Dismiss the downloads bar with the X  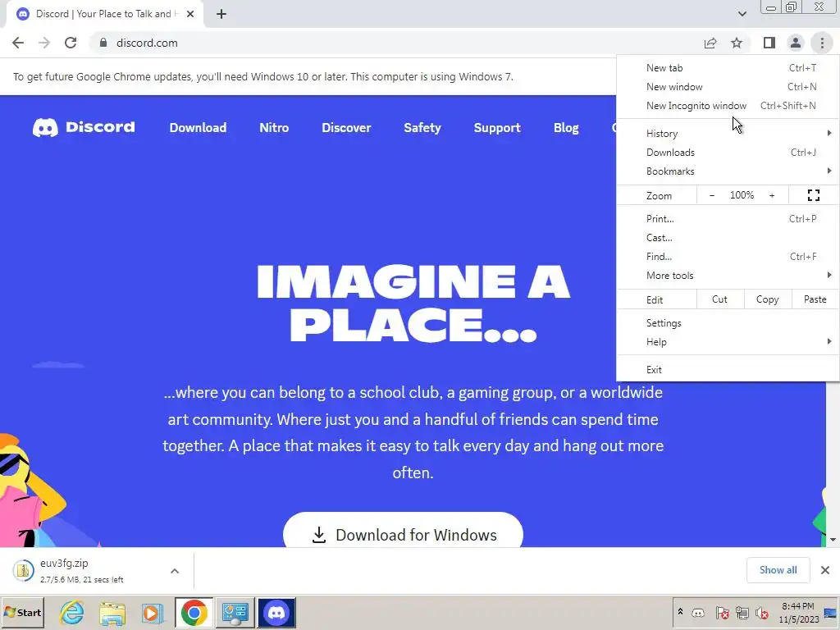(825, 570)
